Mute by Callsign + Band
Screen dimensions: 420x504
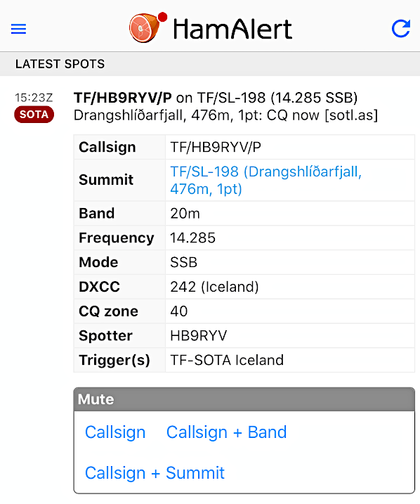coord(226,432)
